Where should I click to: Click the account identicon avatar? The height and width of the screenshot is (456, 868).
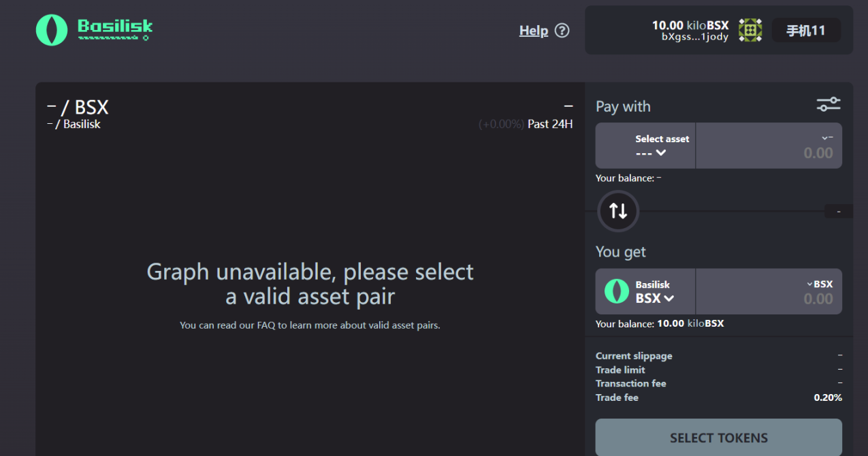[x=750, y=31]
